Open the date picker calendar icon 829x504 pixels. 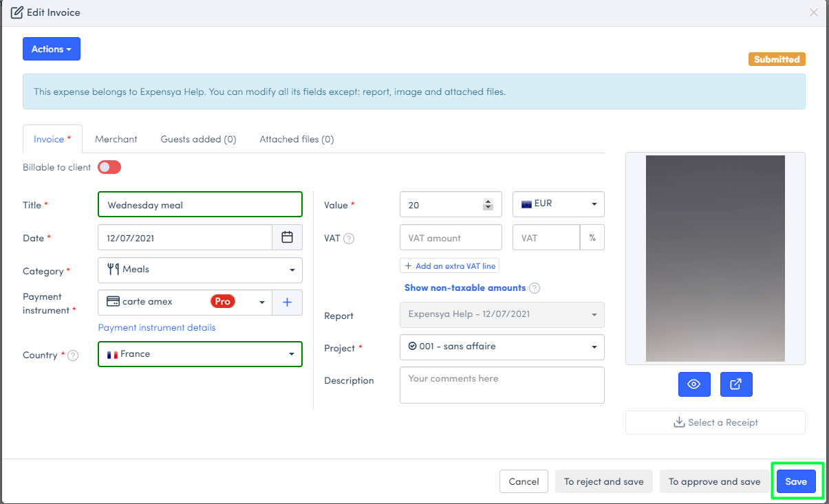[x=287, y=237]
